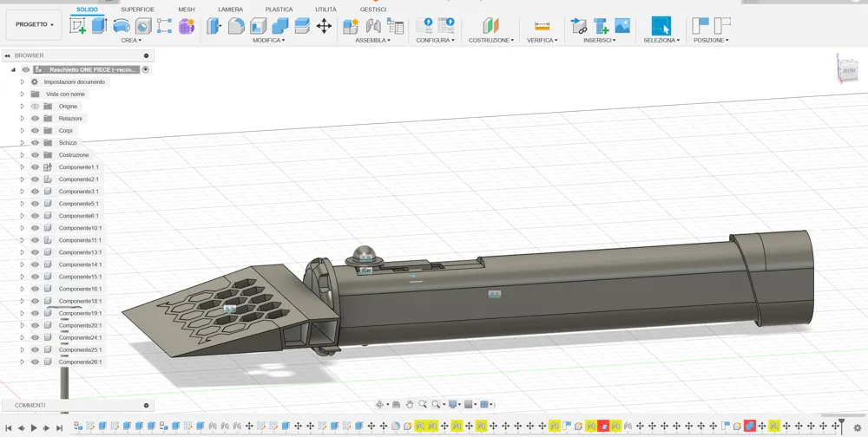The width and height of the screenshot is (868, 437).
Task: Select the first Position panel icon
Action: click(700, 25)
